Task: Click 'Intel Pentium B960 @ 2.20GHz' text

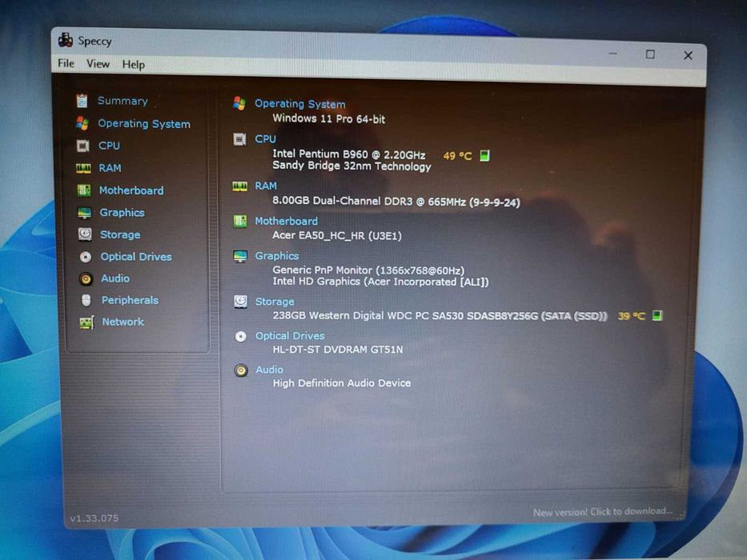Action: [x=349, y=154]
